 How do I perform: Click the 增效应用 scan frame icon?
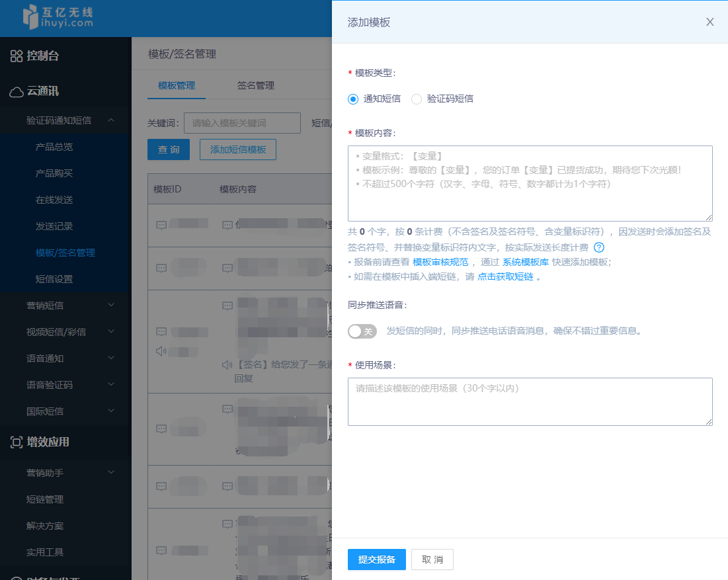coord(17,442)
